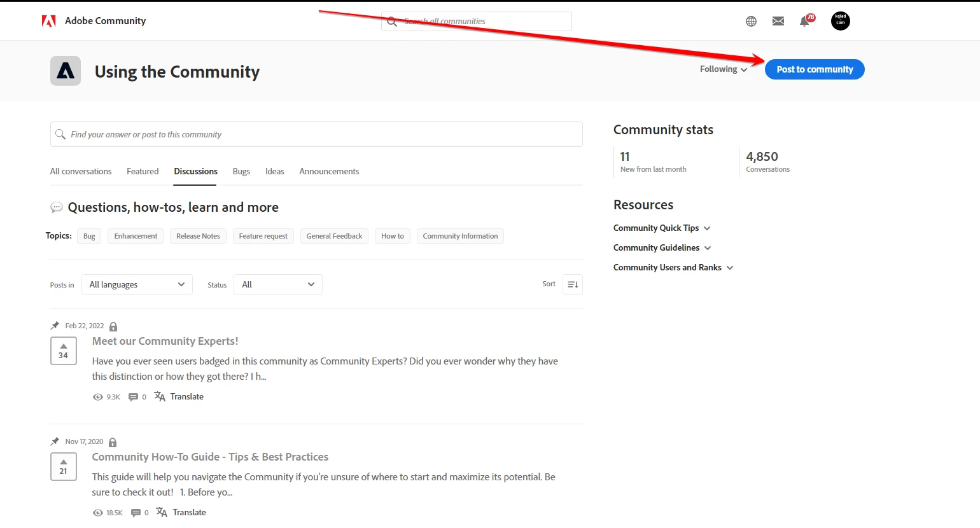Open the Status All dropdown
980x528 pixels.
coord(278,284)
